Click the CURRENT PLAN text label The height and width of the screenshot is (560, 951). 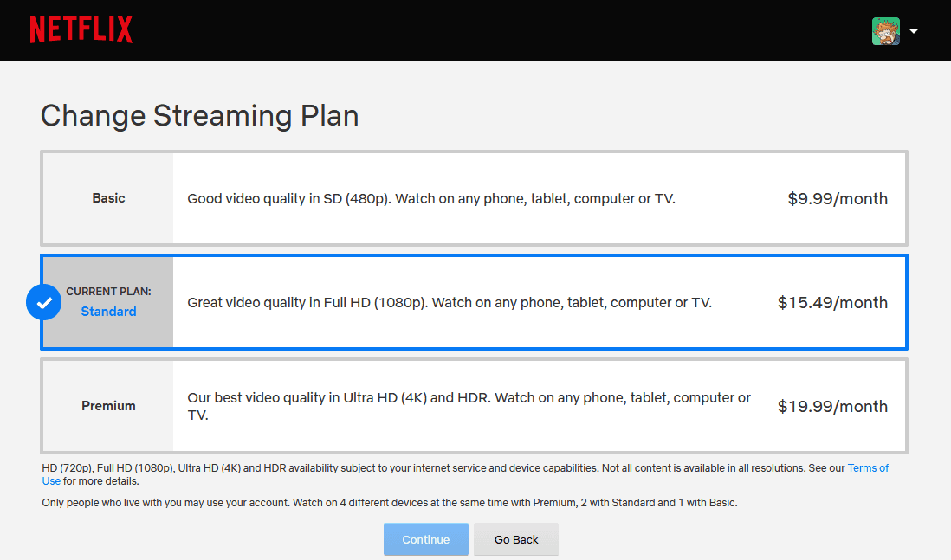(x=108, y=292)
